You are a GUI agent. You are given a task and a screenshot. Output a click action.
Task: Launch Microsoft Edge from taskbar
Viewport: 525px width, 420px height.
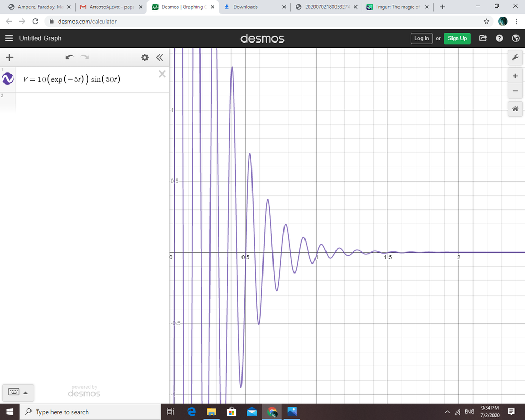(192, 412)
